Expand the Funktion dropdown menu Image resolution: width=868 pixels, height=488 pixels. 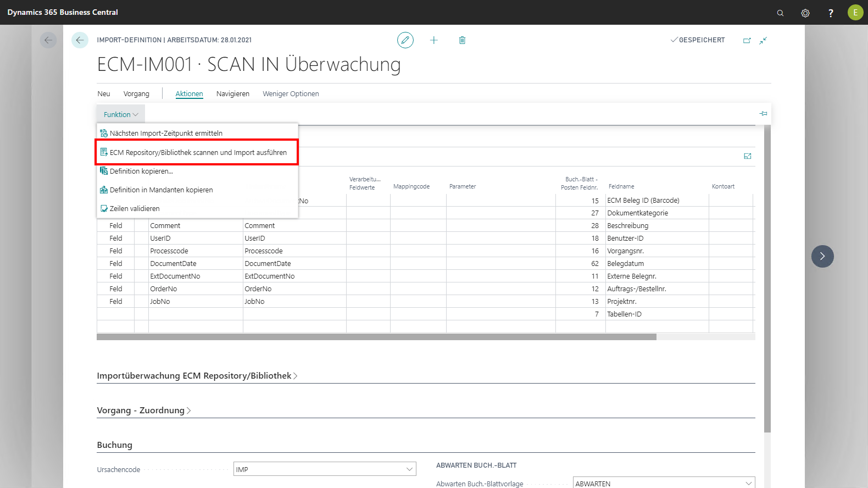click(121, 114)
